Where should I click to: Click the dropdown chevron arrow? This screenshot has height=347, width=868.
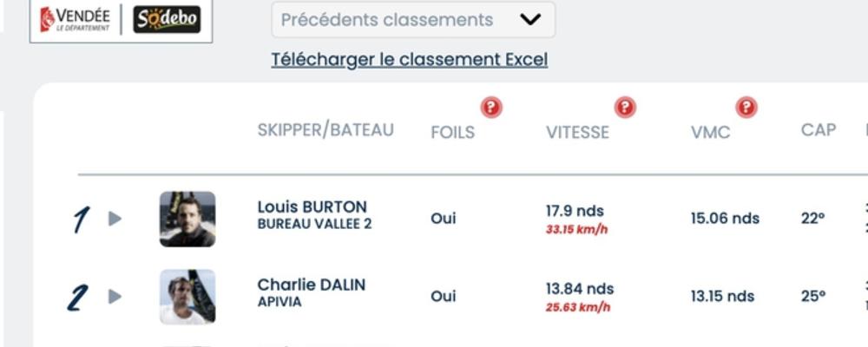(530, 20)
